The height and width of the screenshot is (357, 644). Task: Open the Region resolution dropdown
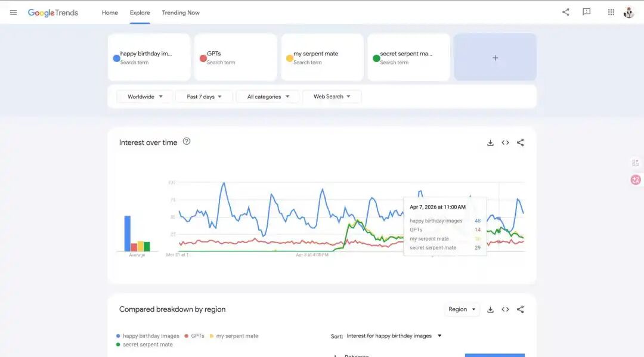point(462,309)
